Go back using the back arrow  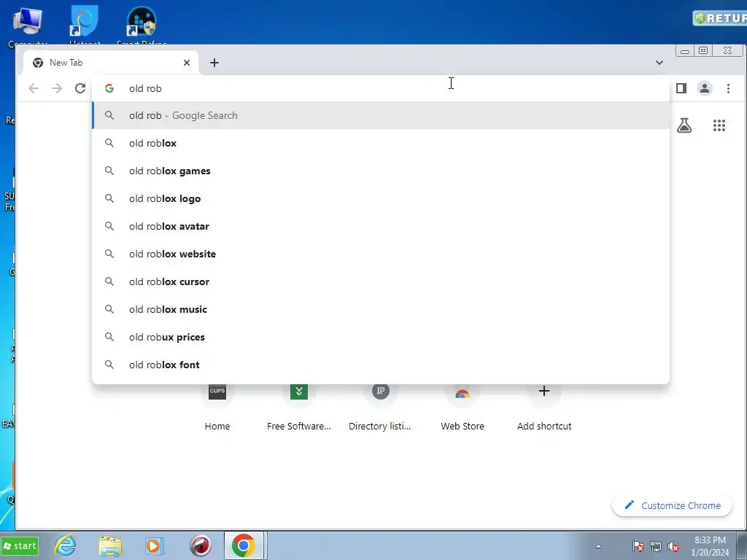[34, 88]
